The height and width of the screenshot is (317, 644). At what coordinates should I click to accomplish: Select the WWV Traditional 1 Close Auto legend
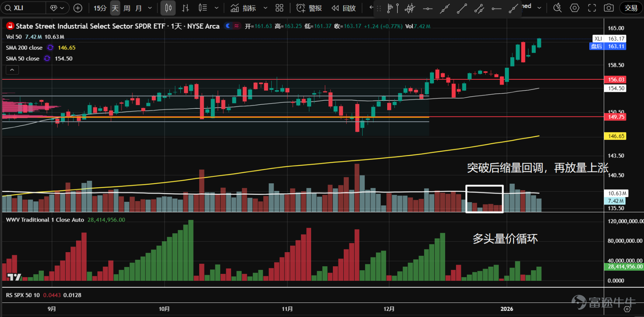45,220
